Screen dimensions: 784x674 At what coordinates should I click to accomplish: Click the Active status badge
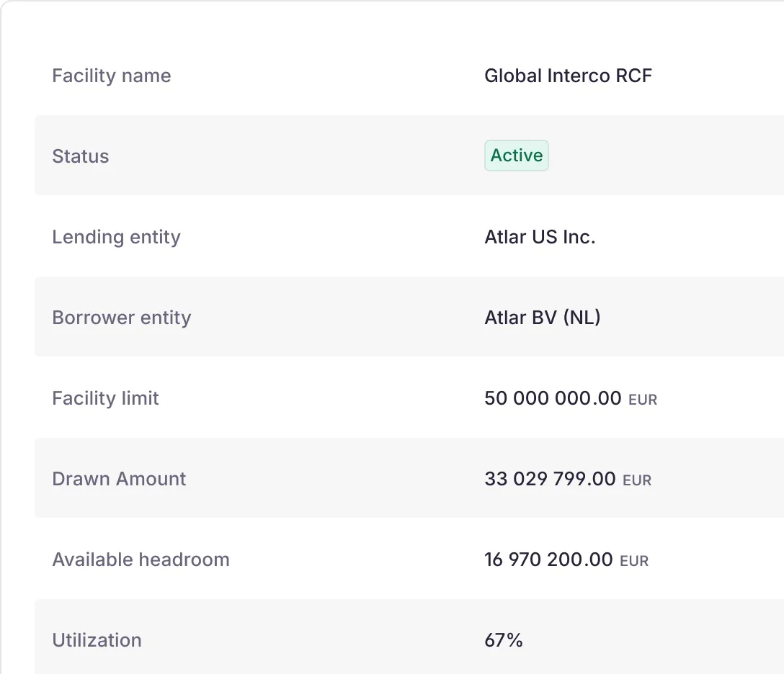516,156
